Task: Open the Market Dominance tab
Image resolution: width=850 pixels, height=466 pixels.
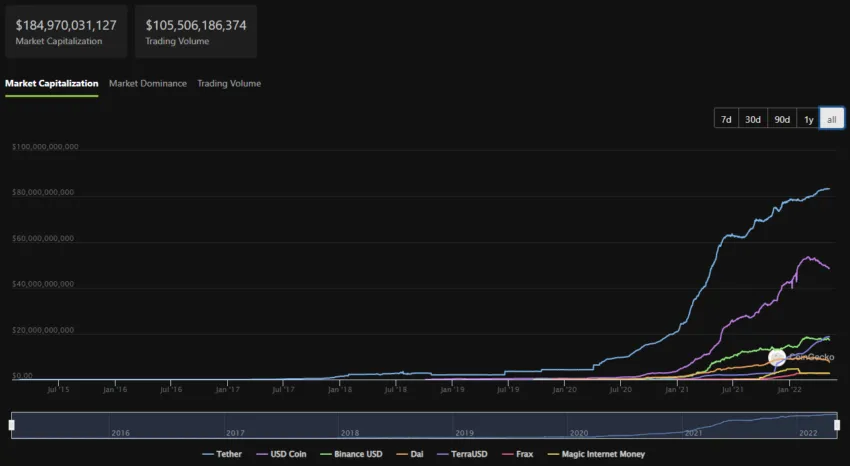Action: [147, 83]
